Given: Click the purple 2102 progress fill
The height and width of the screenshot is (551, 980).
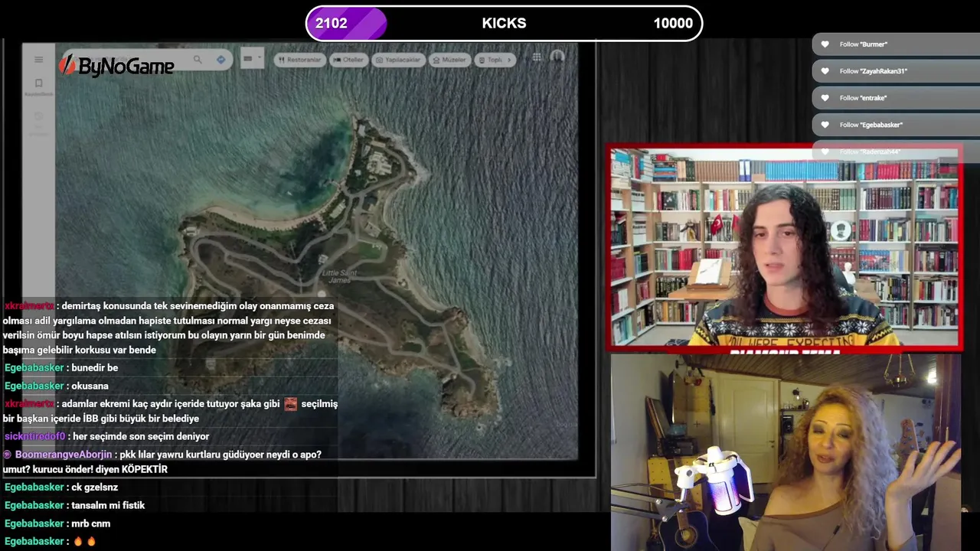Looking at the screenshot, I should tap(346, 23).
